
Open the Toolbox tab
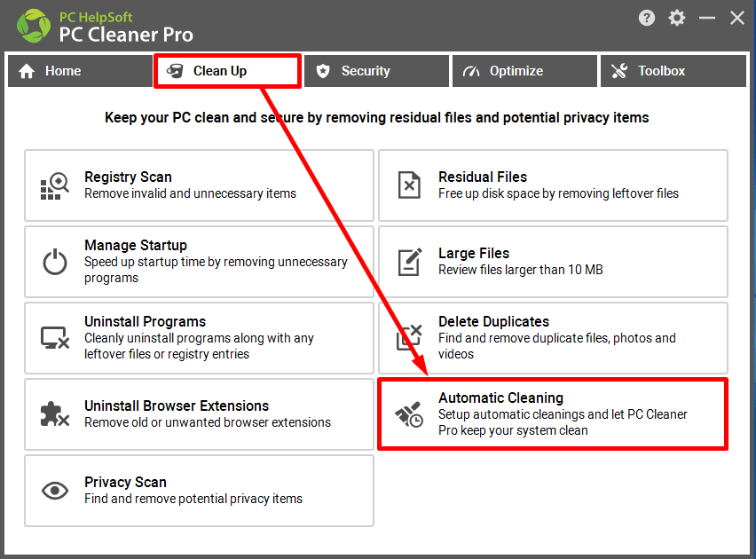[673, 71]
